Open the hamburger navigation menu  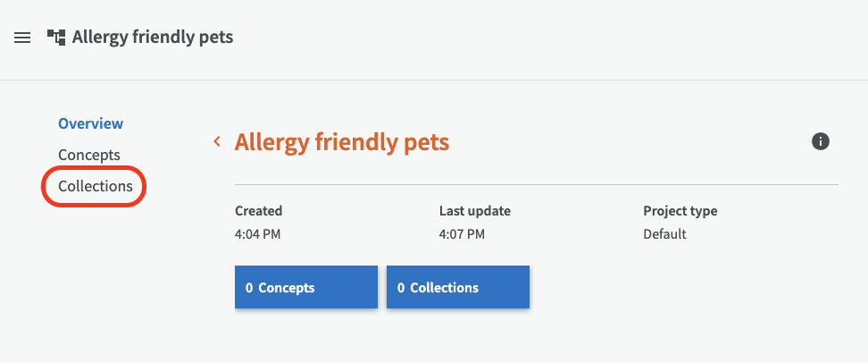22,38
